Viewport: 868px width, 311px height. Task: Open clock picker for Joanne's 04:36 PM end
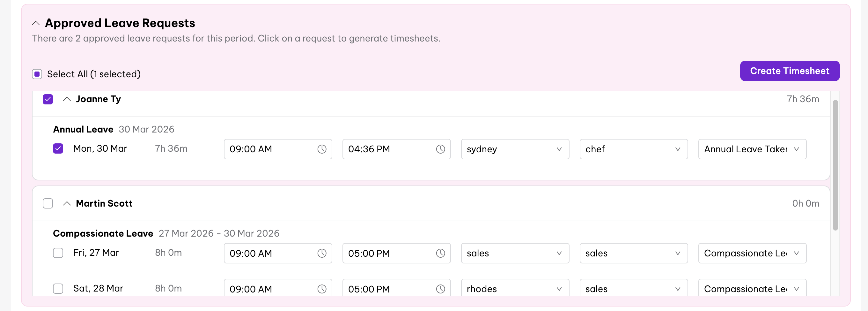(440, 149)
